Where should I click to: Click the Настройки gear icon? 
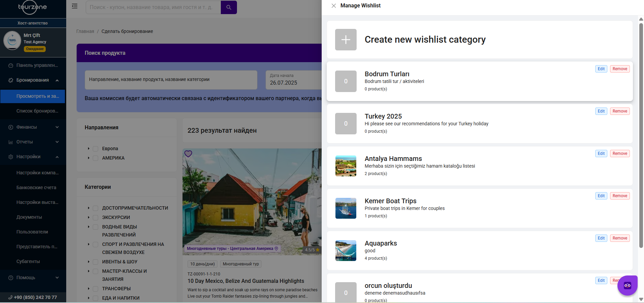tap(11, 157)
